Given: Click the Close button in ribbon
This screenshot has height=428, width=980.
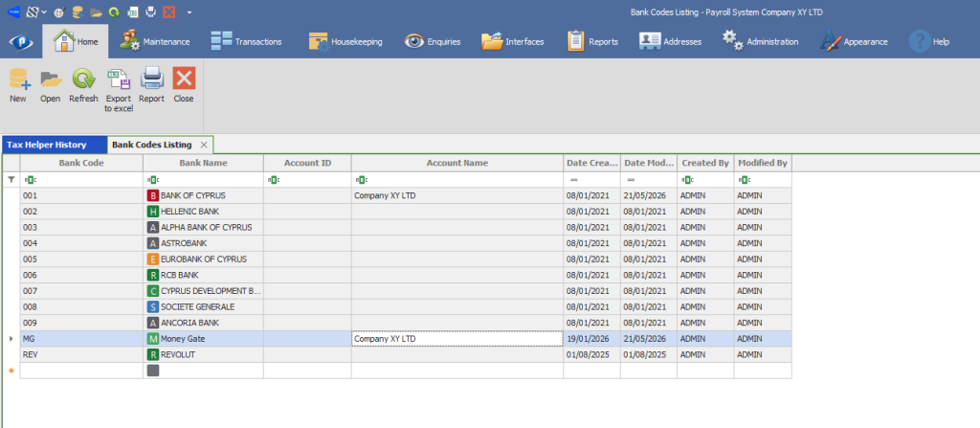Looking at the screenshot, I should pos(184,85).
